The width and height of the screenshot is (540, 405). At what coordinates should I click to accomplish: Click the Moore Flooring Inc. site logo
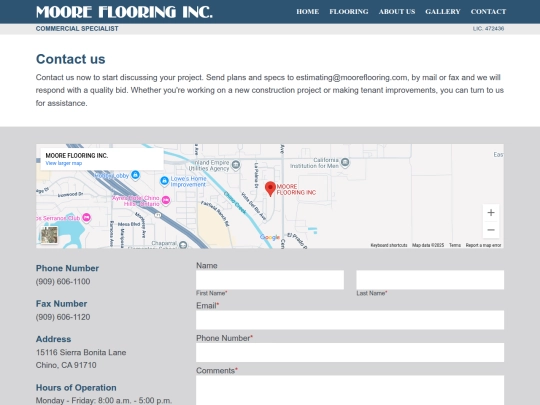[124, 12]
